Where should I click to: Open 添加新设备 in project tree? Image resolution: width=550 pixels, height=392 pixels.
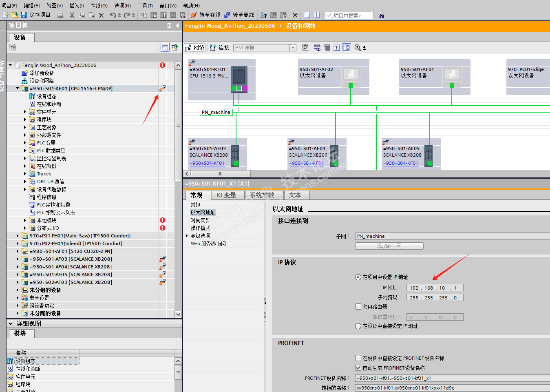click(42, 73)
